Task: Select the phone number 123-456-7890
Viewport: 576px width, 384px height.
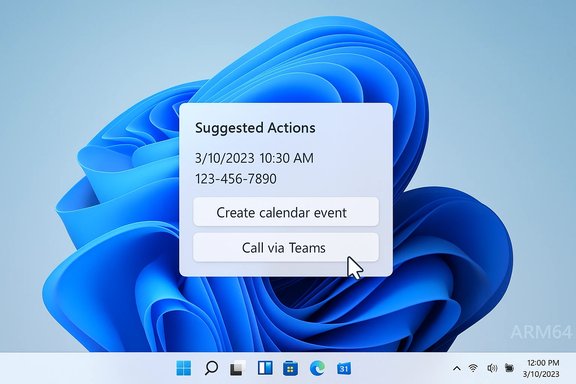Action: 235,179
